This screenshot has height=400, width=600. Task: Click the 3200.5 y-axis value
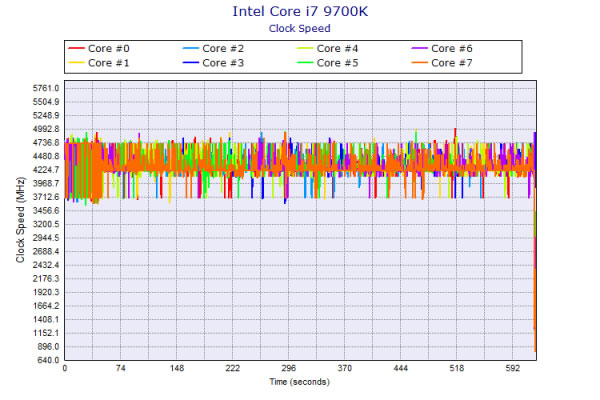(46, 224)
